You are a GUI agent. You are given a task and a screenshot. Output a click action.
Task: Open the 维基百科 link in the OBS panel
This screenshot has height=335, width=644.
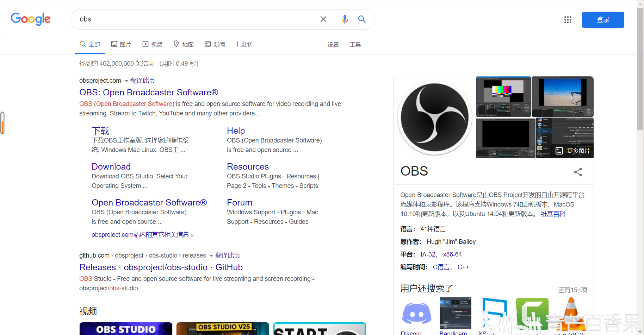click(553, 214)
